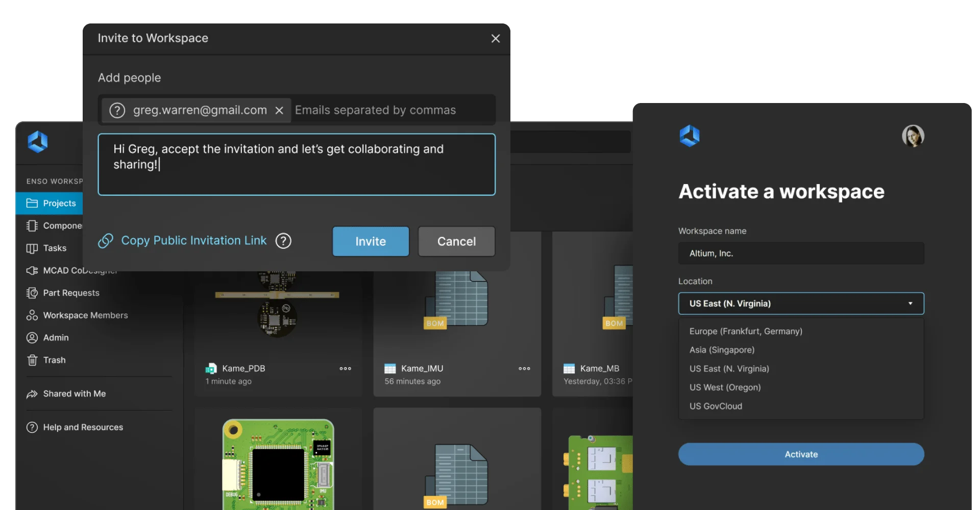Click the Shared with Me arrow icon
The height and width of the screenshot is (510, 980).
32,394
